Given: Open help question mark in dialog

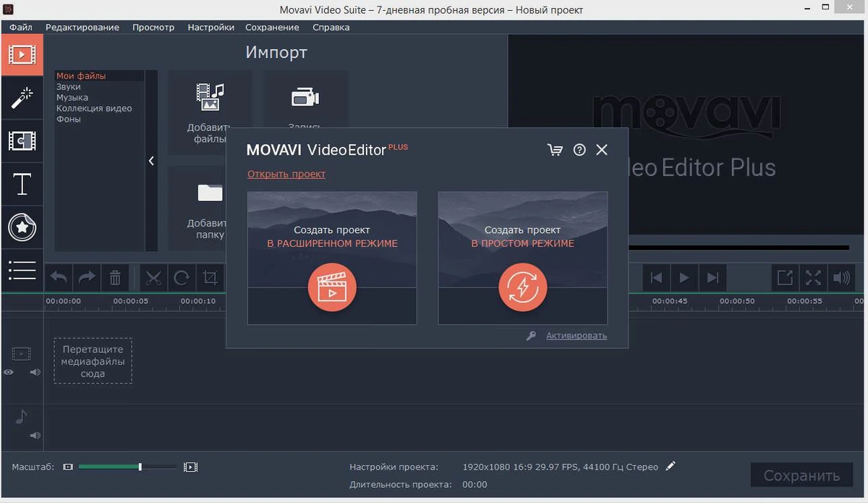Looking at the screenshot, I should coord(579,150).
